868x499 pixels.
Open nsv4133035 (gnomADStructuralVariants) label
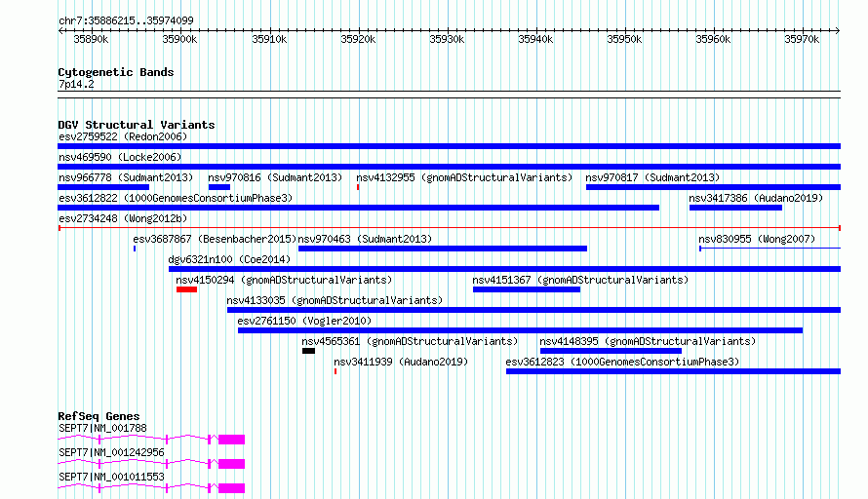[335, 300]
